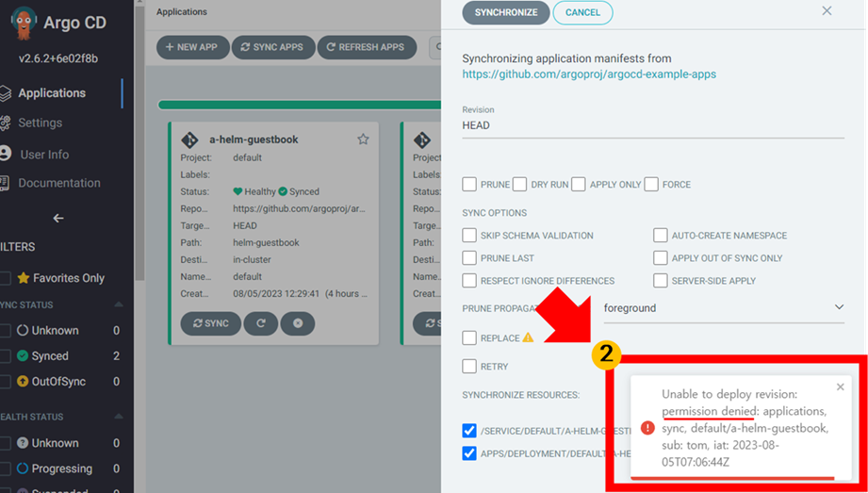Favorite a-helm-guestbook with the star icon

click(363, 139)
